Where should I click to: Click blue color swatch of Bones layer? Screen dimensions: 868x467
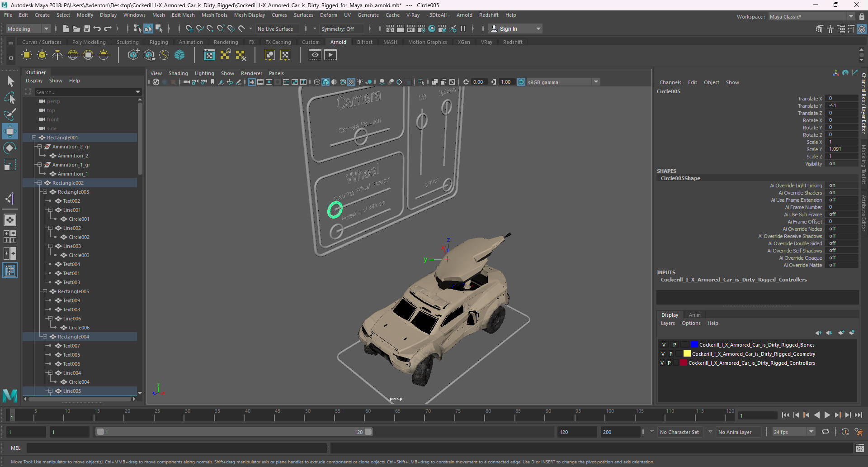pyautogui.click(x=694, y=345)
